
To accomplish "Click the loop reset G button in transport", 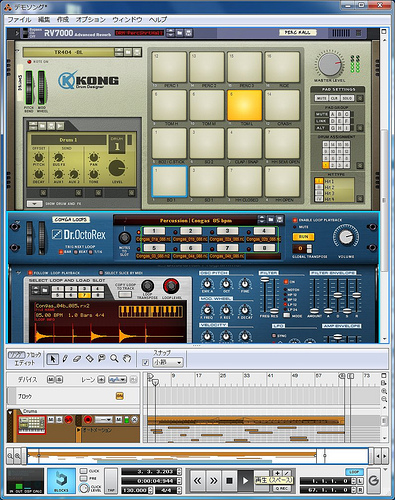I will [374, 481].
